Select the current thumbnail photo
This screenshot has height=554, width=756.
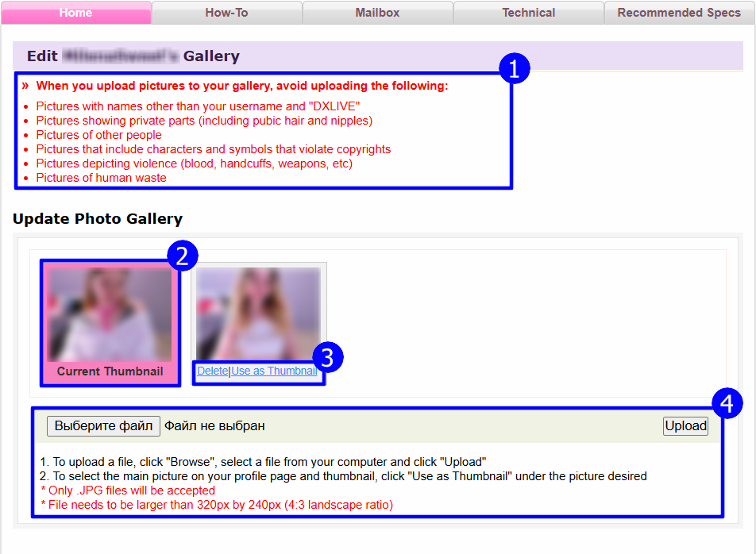tap(110, 314)
